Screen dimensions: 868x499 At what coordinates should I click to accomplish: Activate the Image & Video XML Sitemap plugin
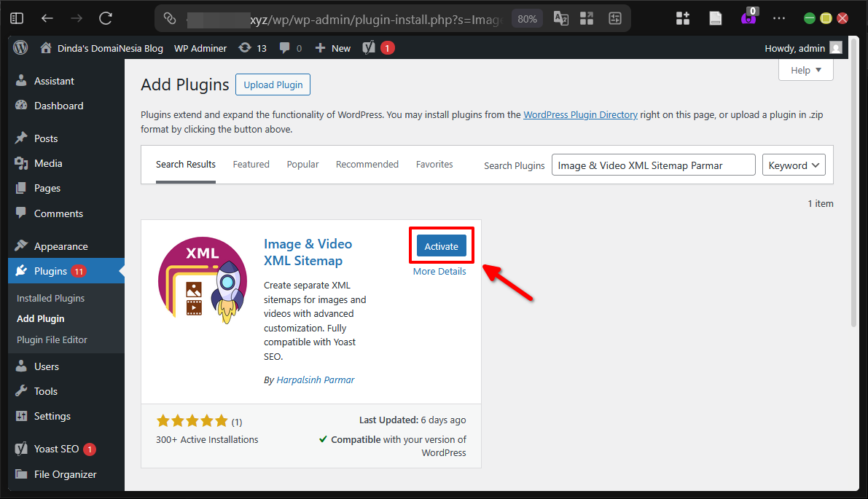click(x=441, y=245)
